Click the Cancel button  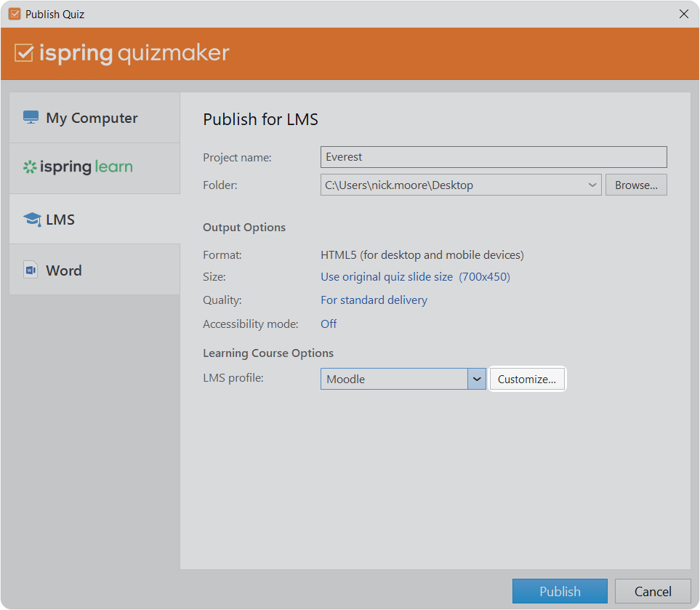pyautogui.click(x=653, y=591)
